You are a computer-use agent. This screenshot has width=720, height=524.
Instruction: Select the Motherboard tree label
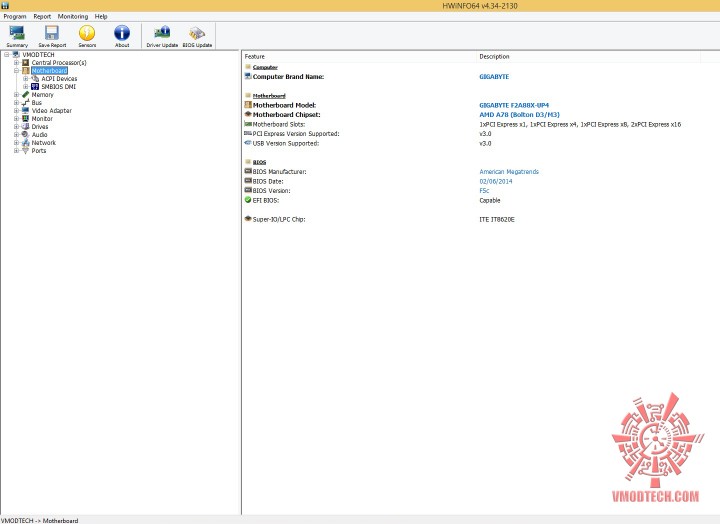(50, 71)
